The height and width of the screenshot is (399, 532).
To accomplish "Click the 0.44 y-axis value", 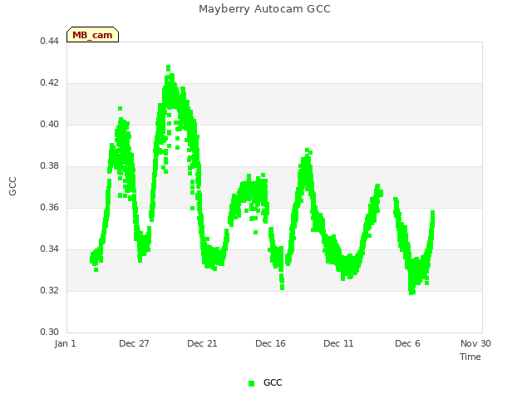I will click(50, 41).
